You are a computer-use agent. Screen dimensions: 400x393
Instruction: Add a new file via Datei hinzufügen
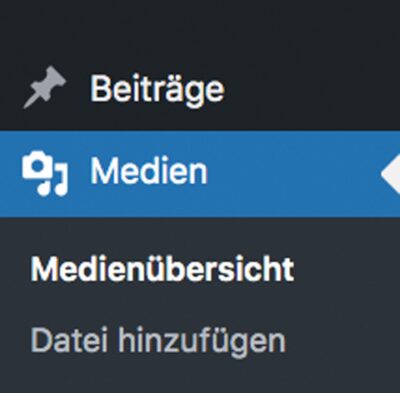158,341
